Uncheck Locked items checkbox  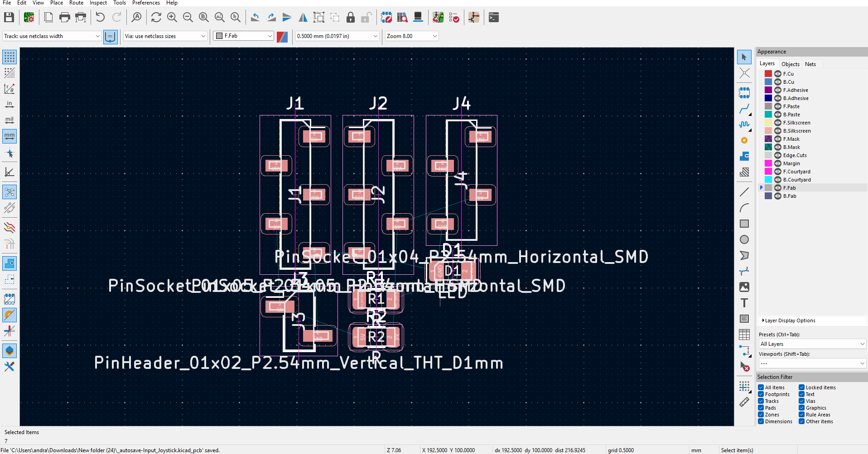[x=802, y=387]
